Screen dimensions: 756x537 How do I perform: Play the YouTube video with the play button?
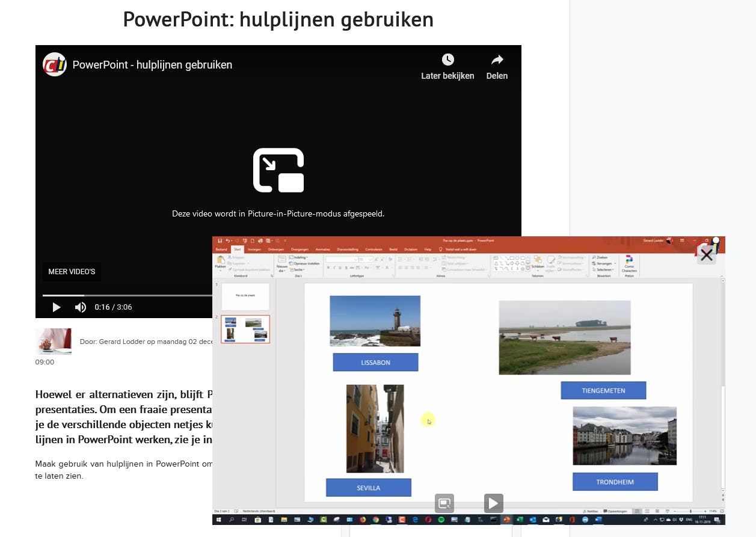point(57,307)
